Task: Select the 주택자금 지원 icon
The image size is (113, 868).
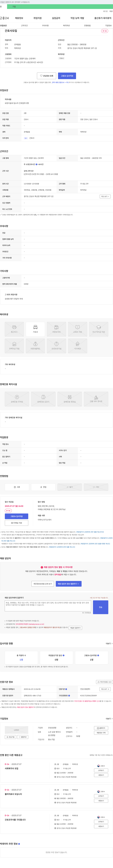Action: tap(14, 346)
